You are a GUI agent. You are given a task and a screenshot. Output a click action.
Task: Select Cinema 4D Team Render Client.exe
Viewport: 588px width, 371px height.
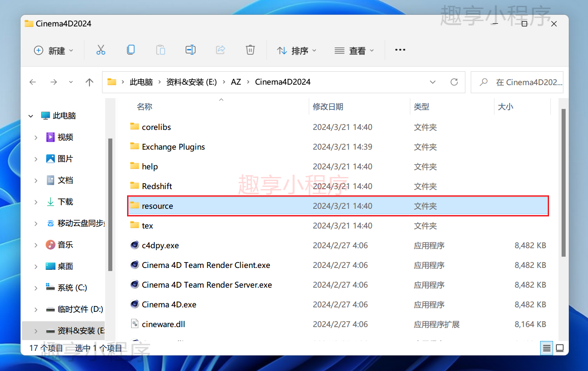point(338,265)
